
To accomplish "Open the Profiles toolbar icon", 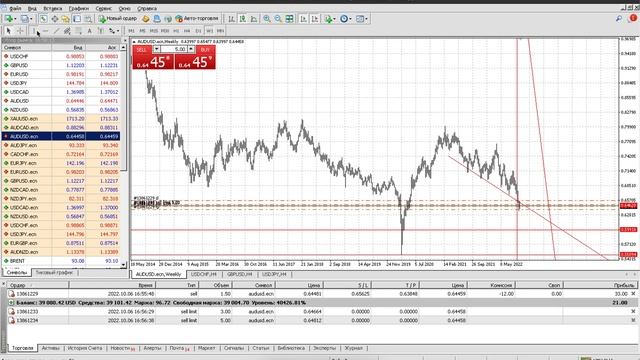I will click(24, 19).
